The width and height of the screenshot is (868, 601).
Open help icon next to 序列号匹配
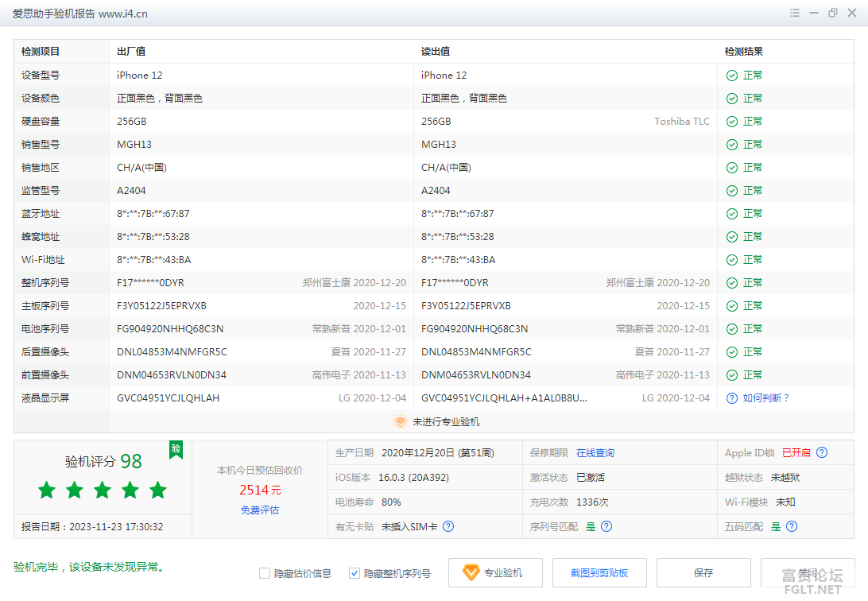pyautogui.click(x=606, y=526)
